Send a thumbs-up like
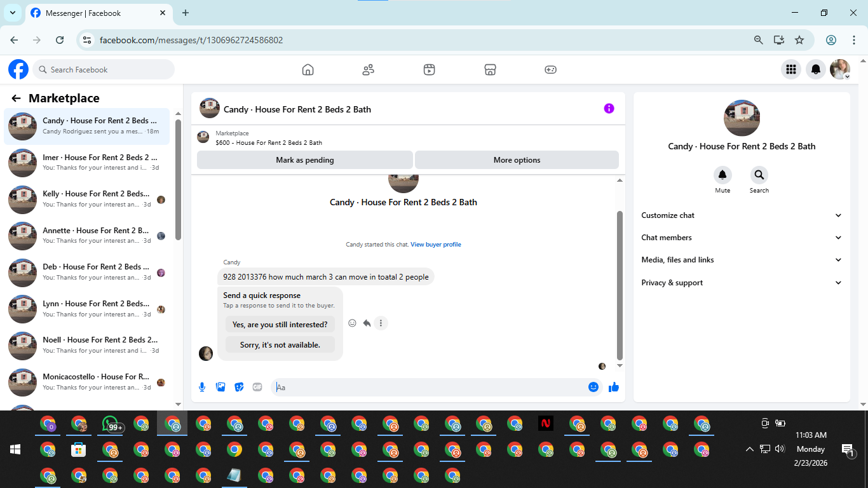This screenshot has width=868, height=488. 614,387
